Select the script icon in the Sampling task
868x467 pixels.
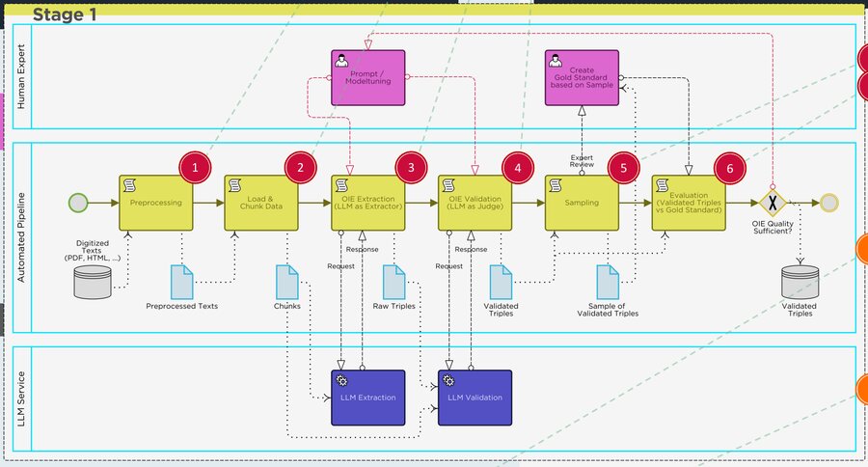(x=556, y=185)
